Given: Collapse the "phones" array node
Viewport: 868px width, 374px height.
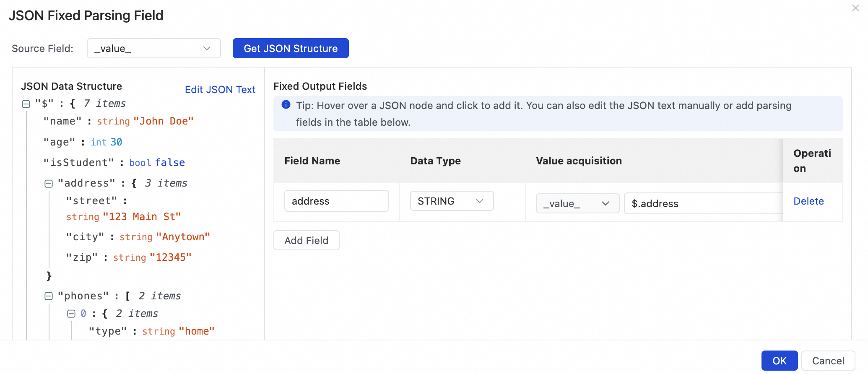Looking at the screenshot, I should point(49,296).
